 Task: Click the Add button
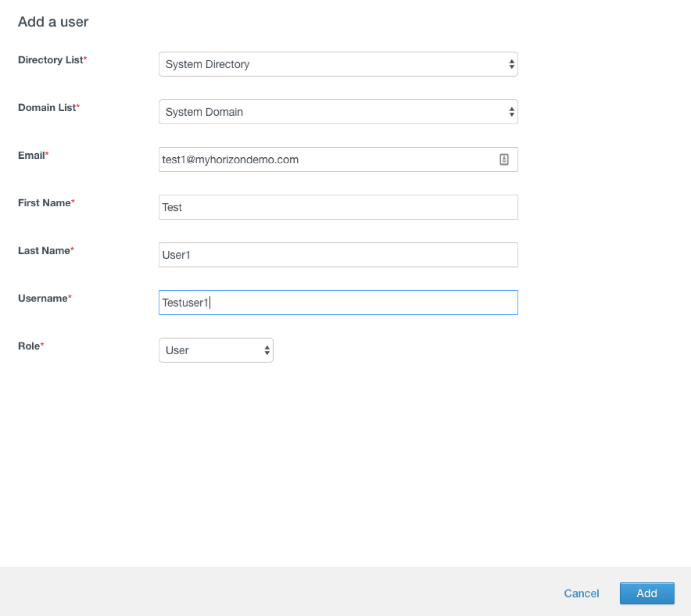click(646, 593)
